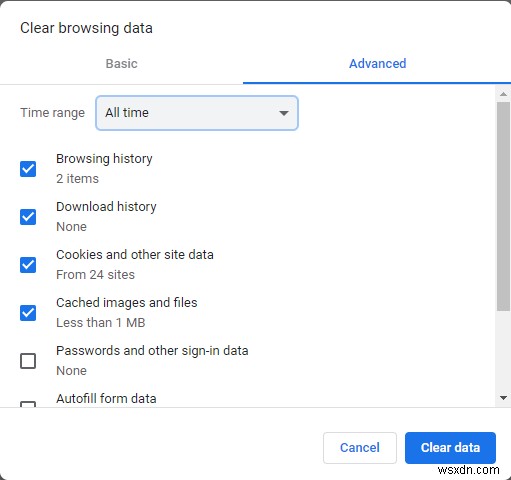The width and height of the screenshot is (511, 480).
Task: Click the vertical scrollbar thumb
Action: (503, 207)
